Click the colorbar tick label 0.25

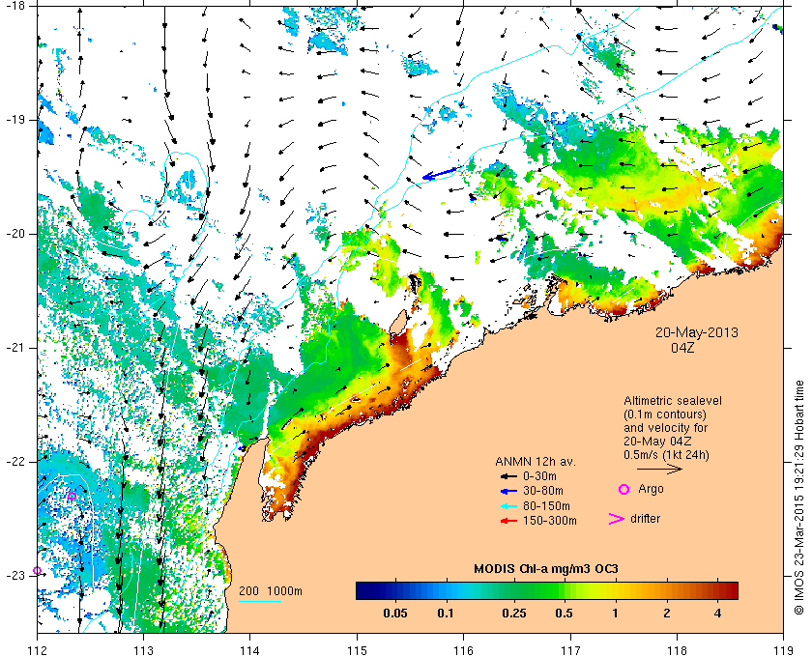[514, 614]
